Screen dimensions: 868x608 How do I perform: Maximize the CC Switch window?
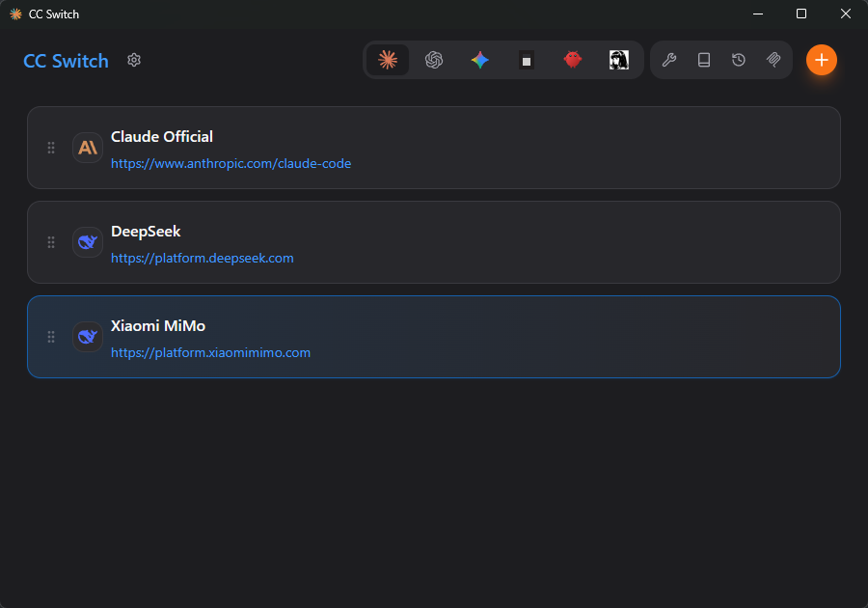[x=801, y=14]
